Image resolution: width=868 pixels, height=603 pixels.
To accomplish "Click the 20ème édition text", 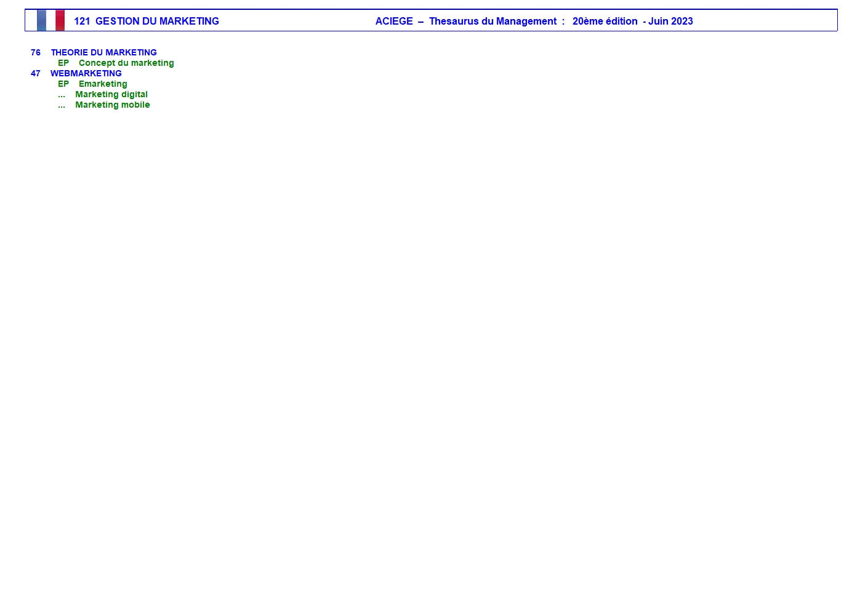I will [x=605, y=21].
